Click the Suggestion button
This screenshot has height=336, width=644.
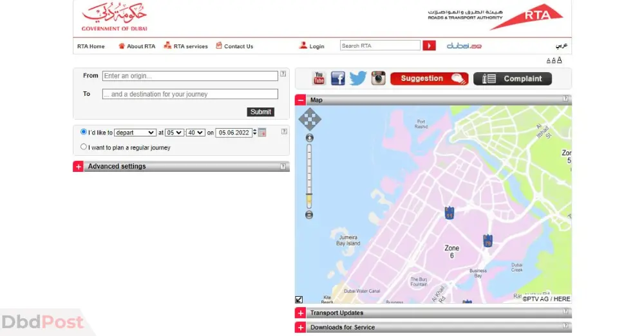click(429, 79)
